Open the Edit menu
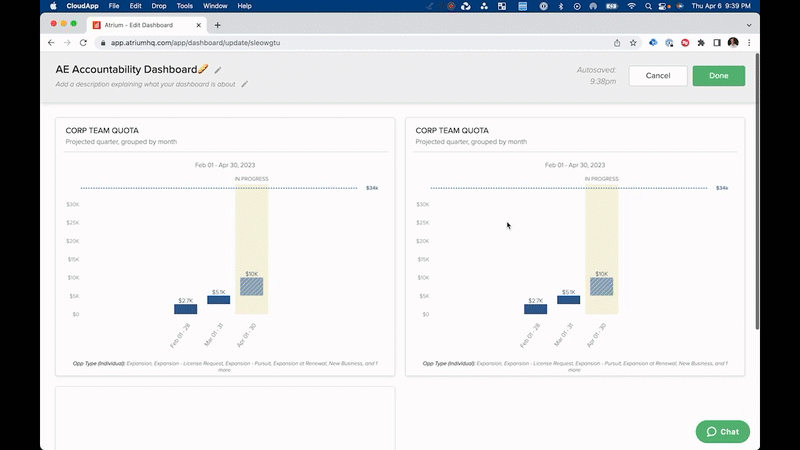800x450 pixels. click(135, 6)
